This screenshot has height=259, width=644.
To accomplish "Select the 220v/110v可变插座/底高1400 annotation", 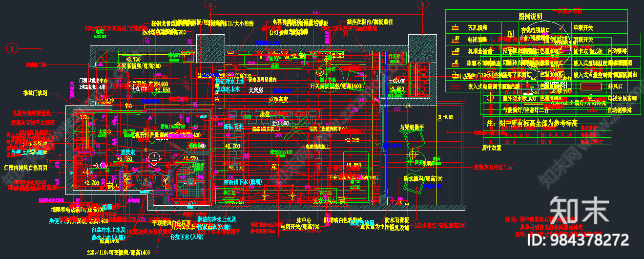I will 119,253.
